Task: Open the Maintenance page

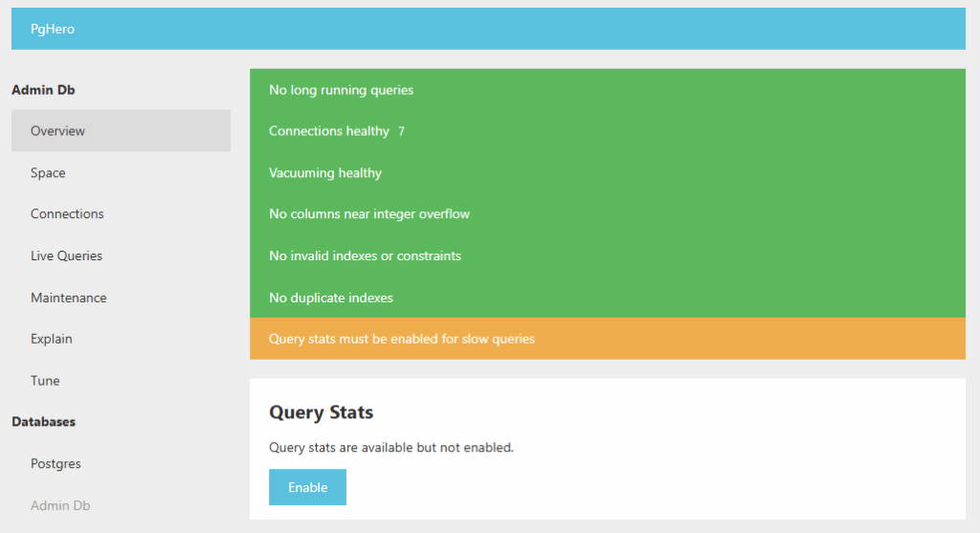Action: pos(68,298)
